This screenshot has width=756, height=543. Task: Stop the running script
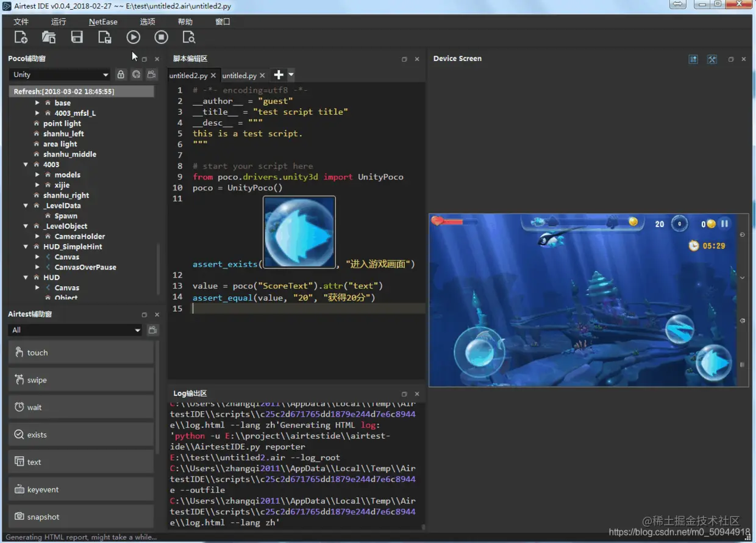click(x=161, y=37)
